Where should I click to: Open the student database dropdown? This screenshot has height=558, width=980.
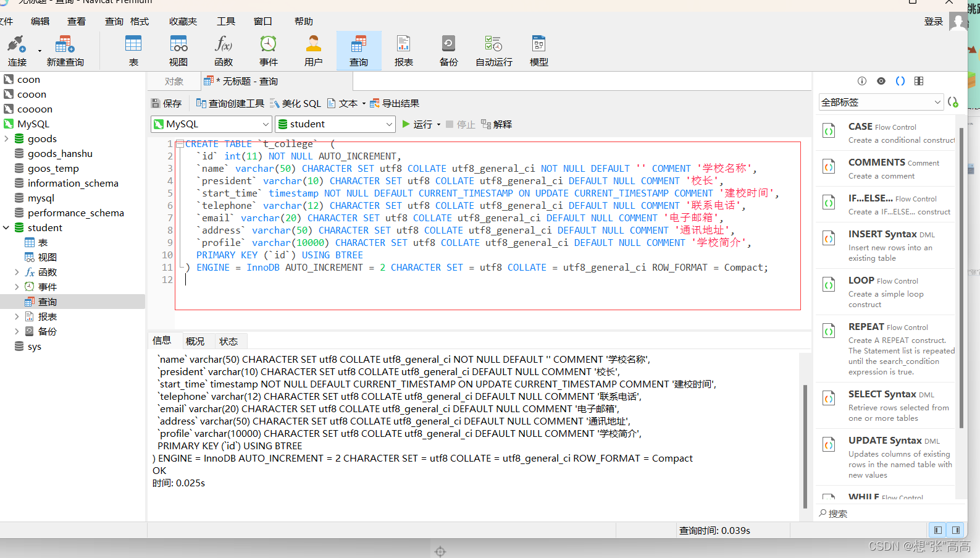[335, 124]
